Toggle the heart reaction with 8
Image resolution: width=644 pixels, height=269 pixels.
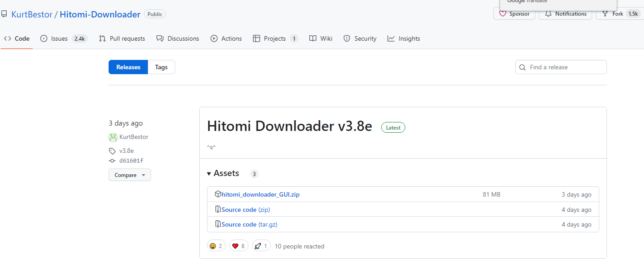[239, 246]
